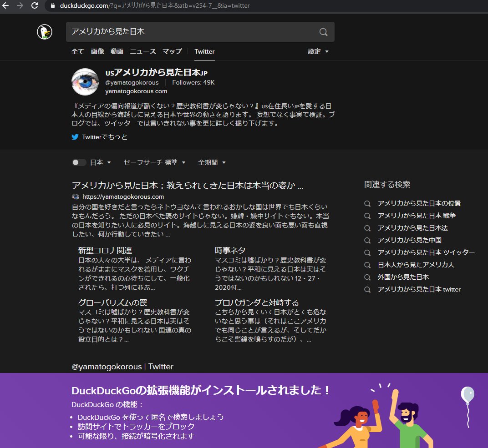
Task: Switch to the 全て tab
Action: point(78,51)
